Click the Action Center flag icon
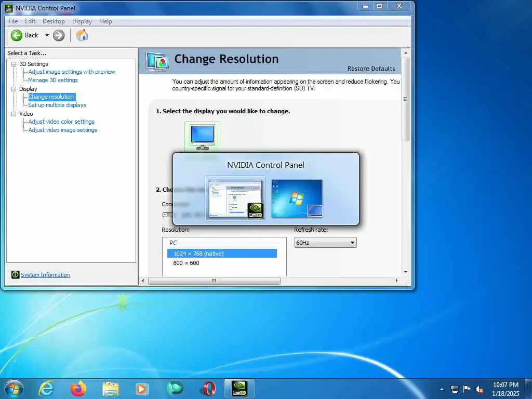Image resolution: width=532 pixels, height=399 pixels. tap(467, 389)
